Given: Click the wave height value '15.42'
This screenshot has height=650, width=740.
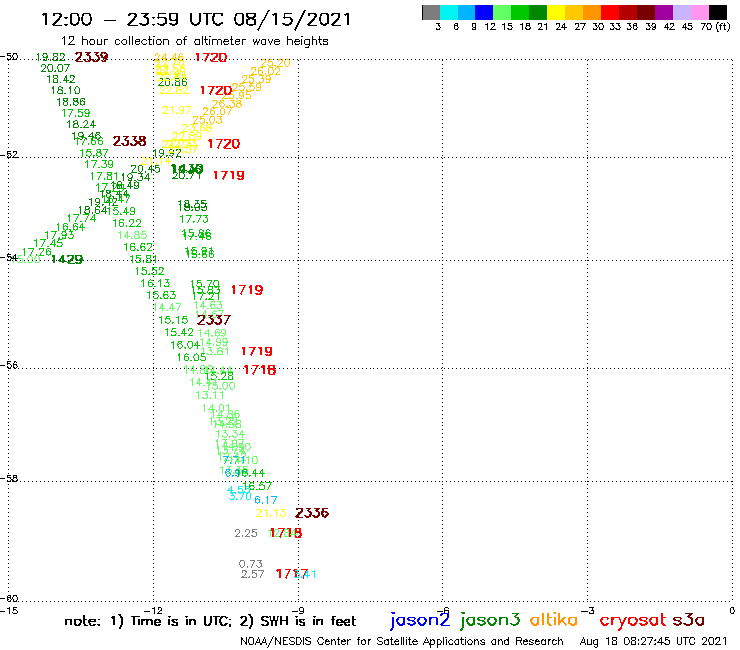Looking at the screenshot, I should click(x=179, y=332).
